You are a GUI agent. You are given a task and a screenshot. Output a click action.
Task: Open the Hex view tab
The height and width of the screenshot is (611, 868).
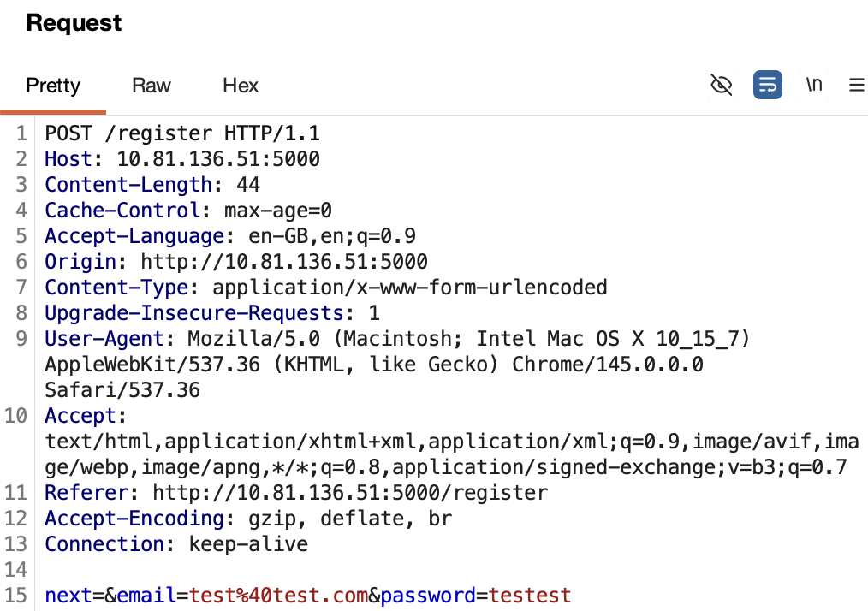pos(241,86)
